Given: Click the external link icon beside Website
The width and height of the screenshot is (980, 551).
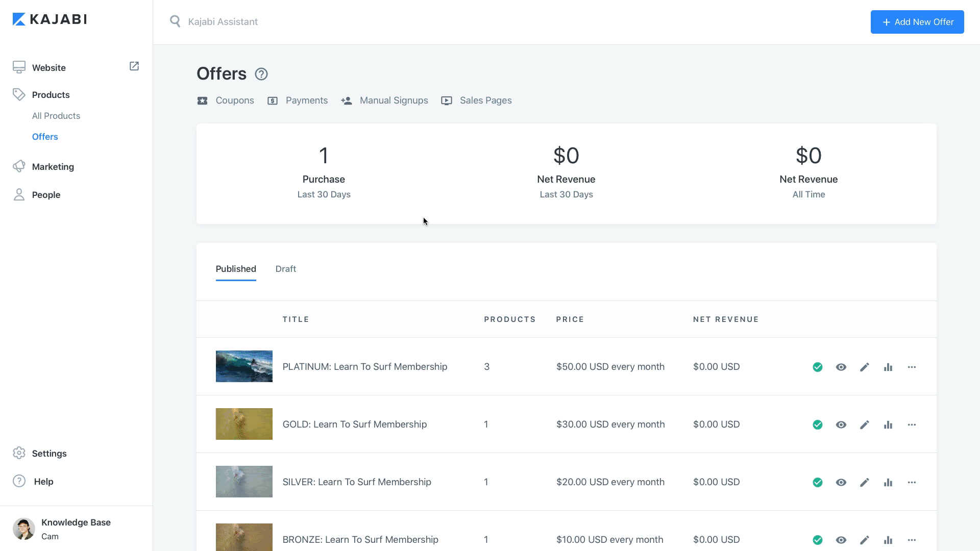Looking at the screenshot, I should [134, 66].
